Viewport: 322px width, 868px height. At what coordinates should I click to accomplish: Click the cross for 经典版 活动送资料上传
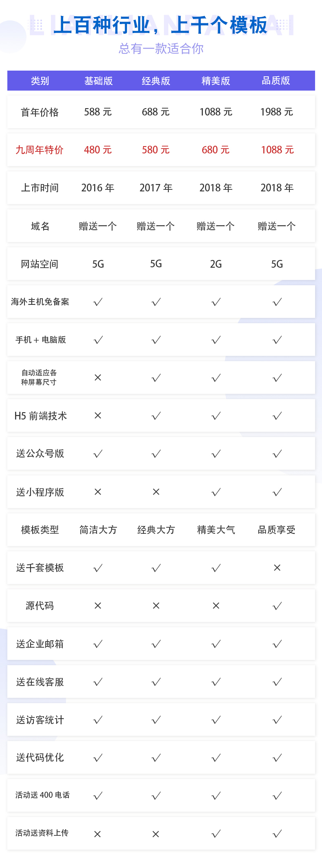(x=156, y=834)
